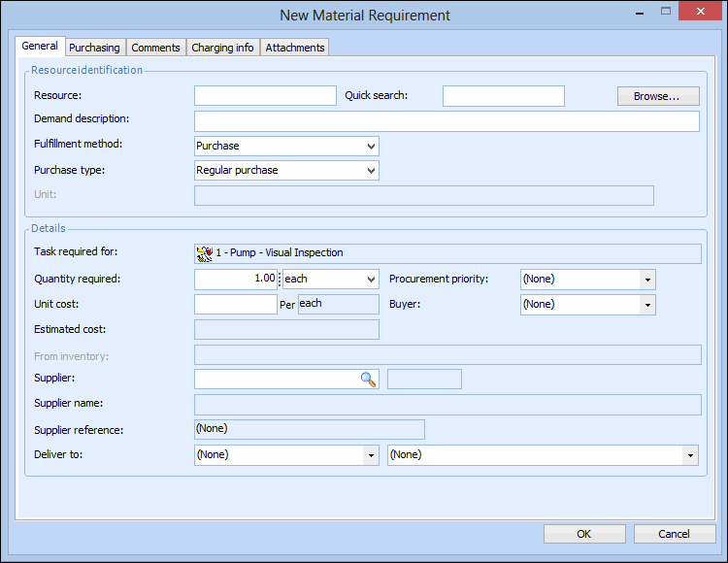Viewport: 728px width, 563px height.
Task: Open the Fulfillment method dropdown
Action: coord(371,146)
